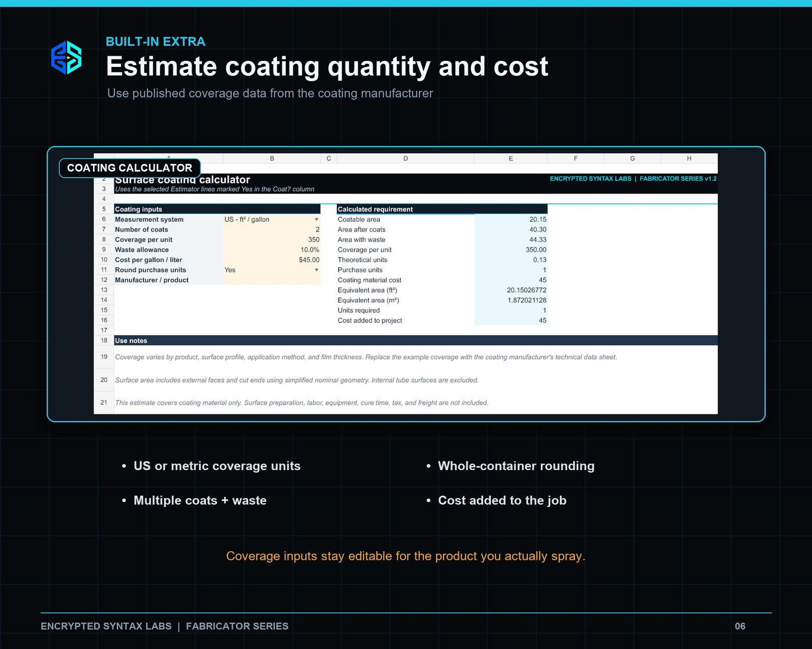812x649 pixels.
Task: Click the Whole-container rounding bullet
Action: point(516,466)
